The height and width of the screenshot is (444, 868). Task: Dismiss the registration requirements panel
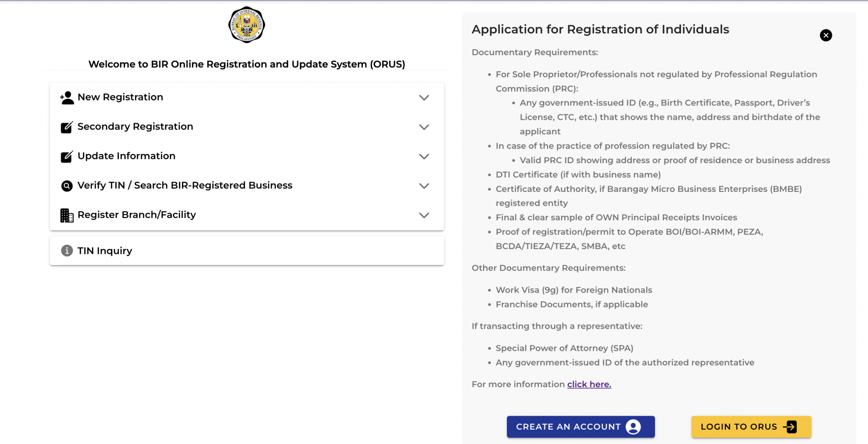tap(825, 35)
